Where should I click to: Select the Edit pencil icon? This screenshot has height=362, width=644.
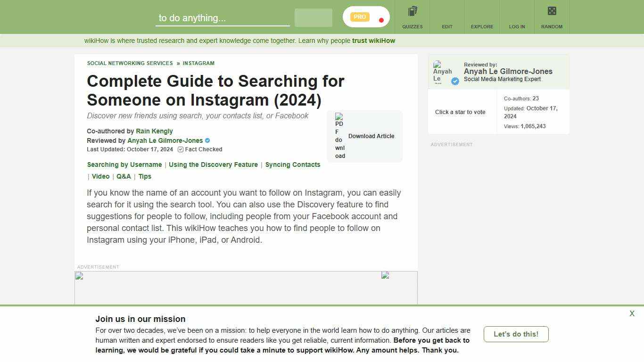[x=447, y=11]
